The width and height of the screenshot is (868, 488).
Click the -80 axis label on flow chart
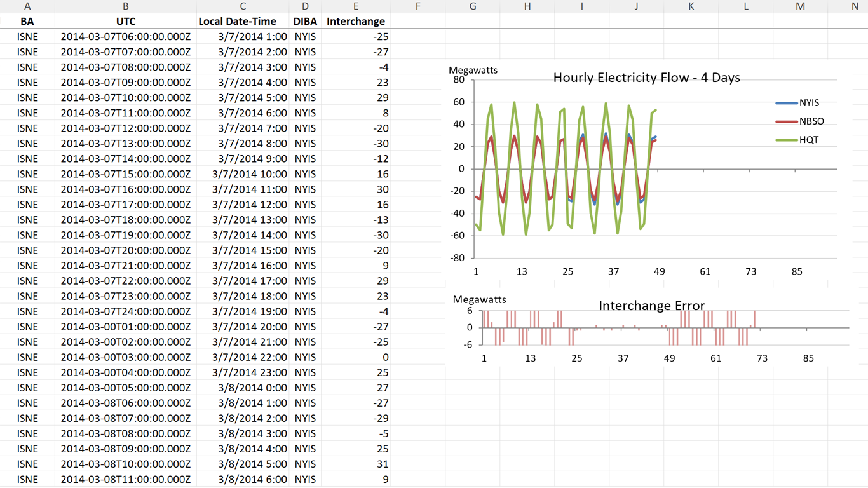point(457,258)
